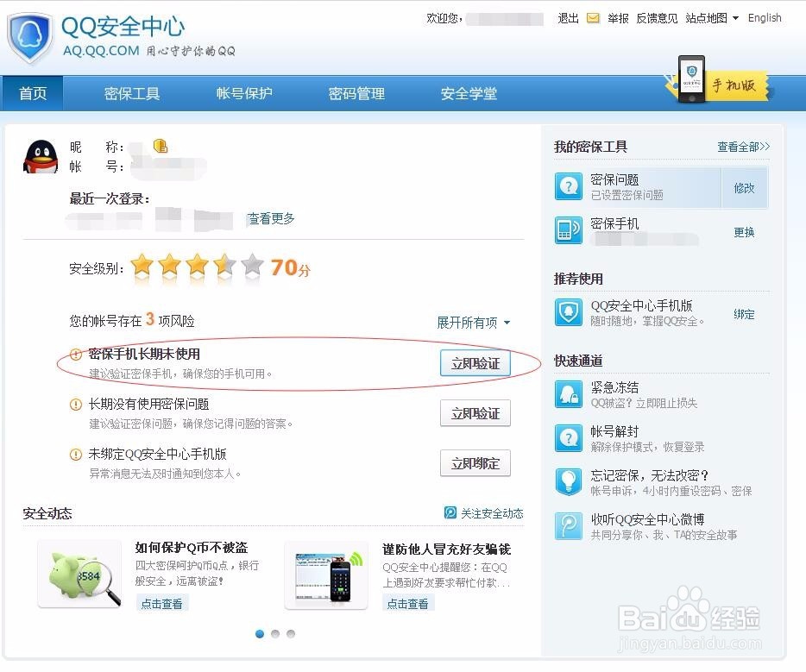Click the first gold security star

pos(142,266)
